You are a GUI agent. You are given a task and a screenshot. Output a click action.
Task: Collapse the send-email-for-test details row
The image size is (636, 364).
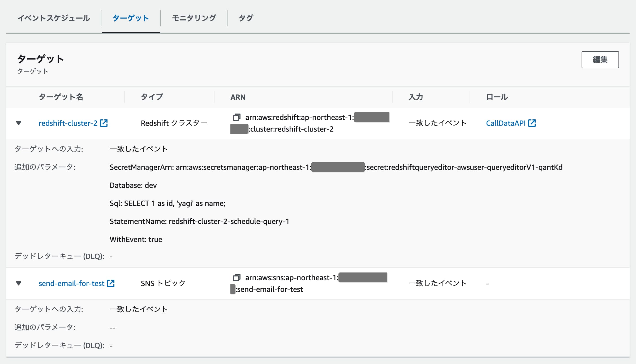[19, 283]
